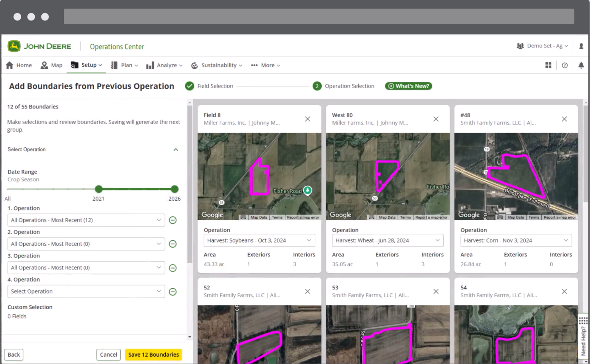
Task: Open the Setup menu
Action: (x=86, y=65)
